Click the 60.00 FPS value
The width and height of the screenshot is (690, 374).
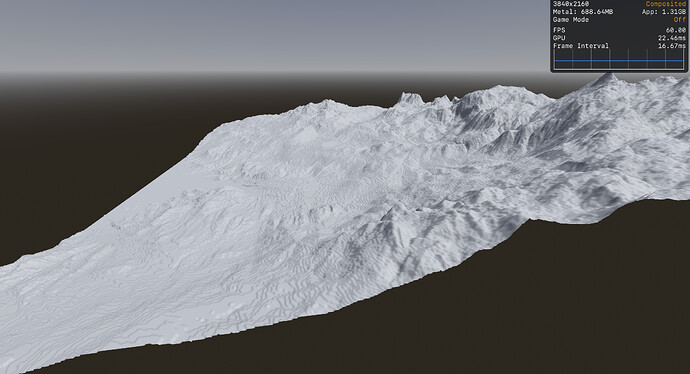click(x=675, y=30)
